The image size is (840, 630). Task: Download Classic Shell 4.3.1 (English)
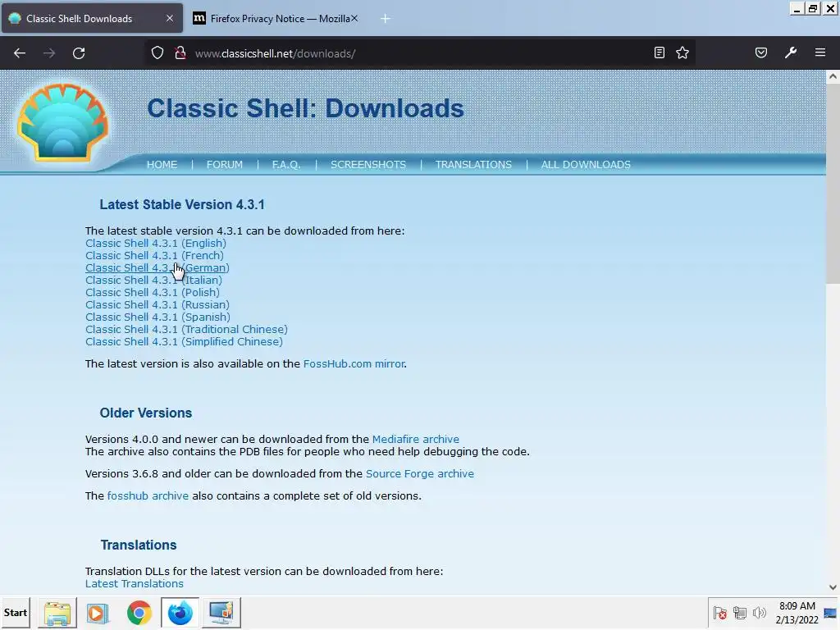click(156, 243)
